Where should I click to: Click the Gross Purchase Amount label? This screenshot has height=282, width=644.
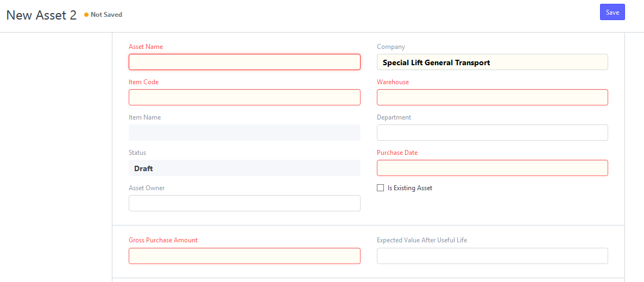[163, 240]
